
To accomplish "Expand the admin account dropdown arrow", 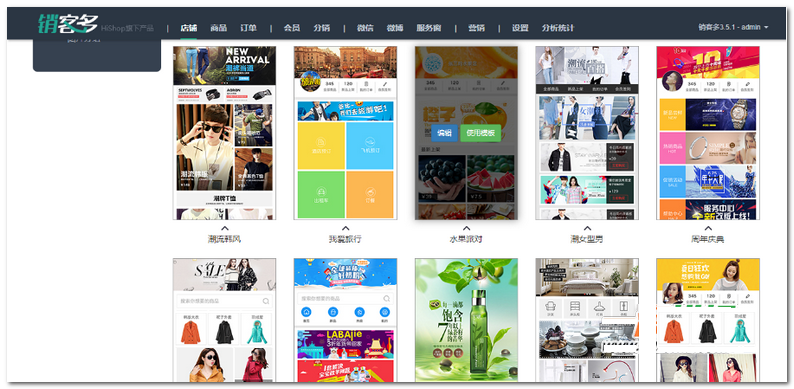I will coord(766,27).
